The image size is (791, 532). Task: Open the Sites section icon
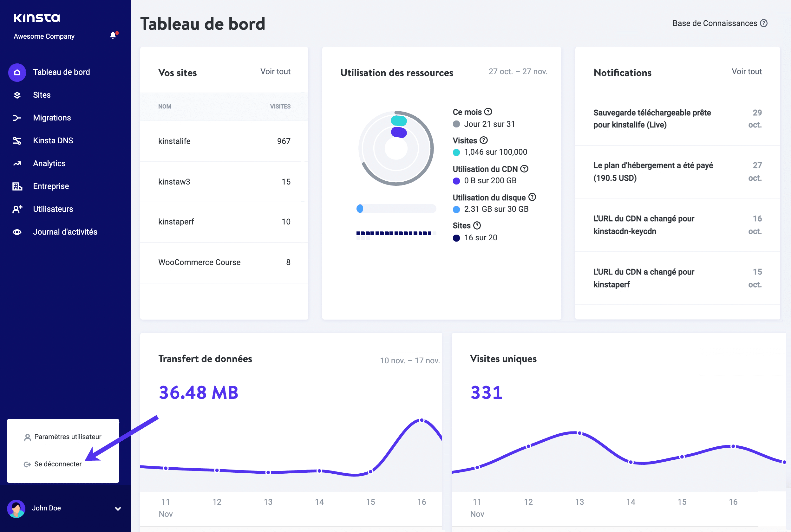17,95
